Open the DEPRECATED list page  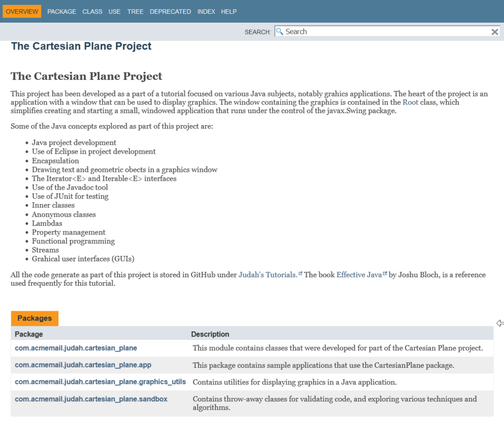(170, 11)
